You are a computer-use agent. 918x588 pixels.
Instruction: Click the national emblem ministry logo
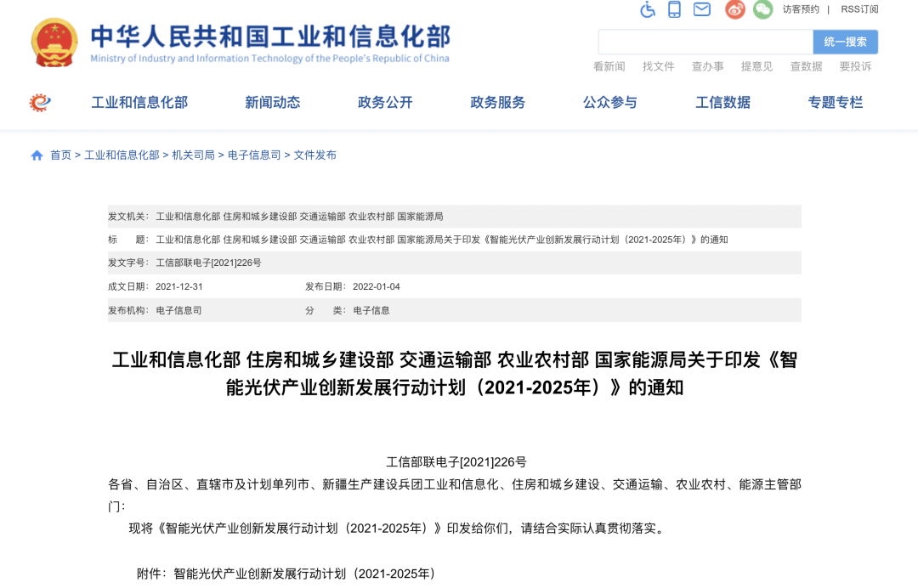coord(54,39)
